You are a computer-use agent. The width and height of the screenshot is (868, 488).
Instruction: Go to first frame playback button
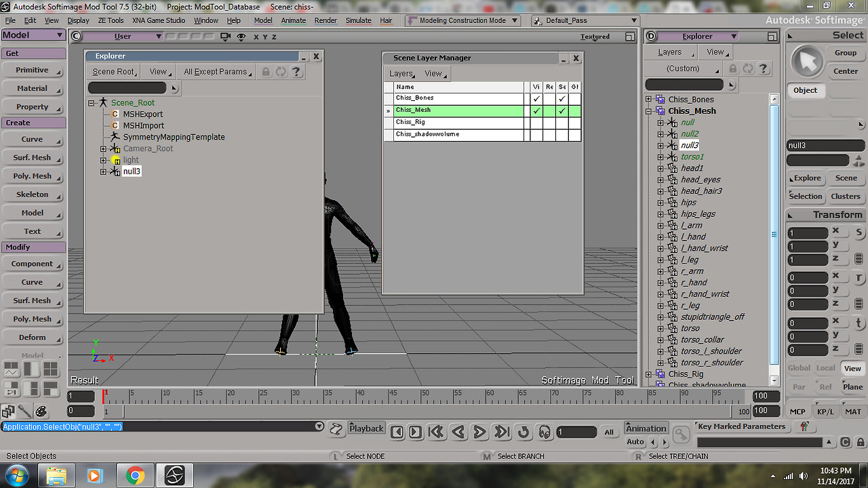pyautogui.click(x=435, y=432)
